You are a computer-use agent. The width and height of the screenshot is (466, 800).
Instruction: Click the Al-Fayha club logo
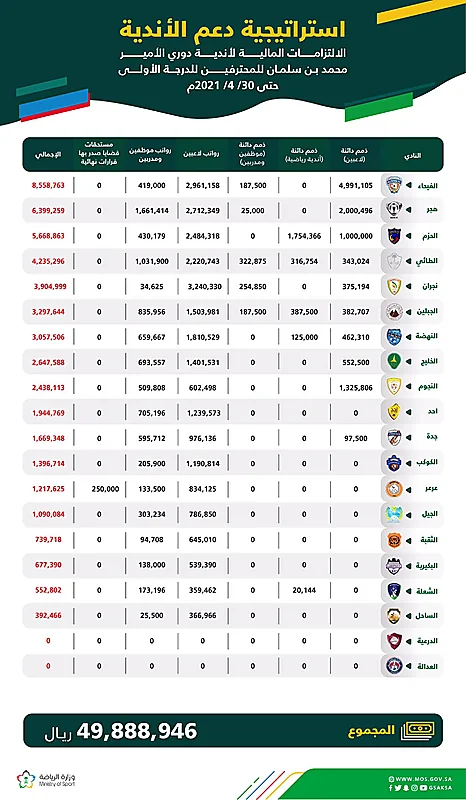click(394, 186)
